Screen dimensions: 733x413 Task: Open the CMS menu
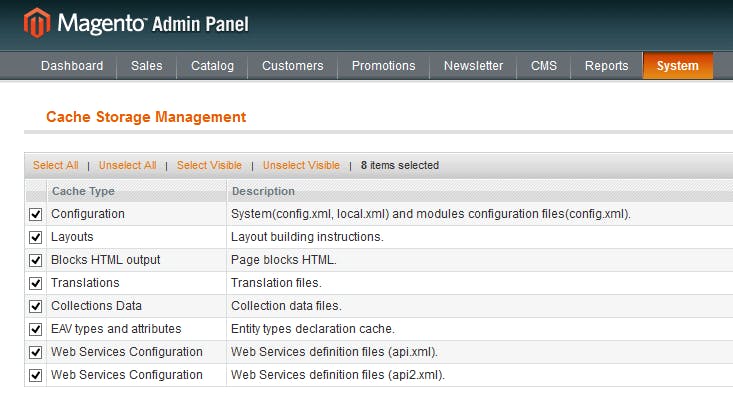pos(544,65)
